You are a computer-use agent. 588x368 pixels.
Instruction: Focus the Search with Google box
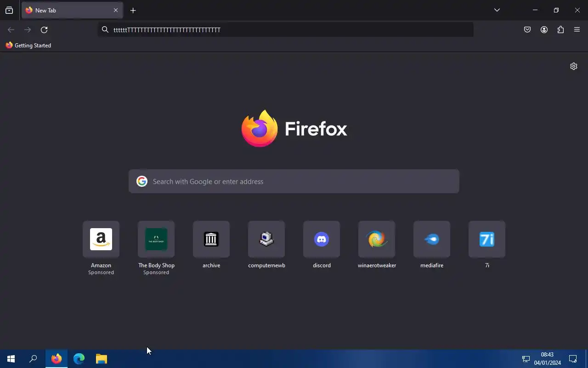(294, 181)
